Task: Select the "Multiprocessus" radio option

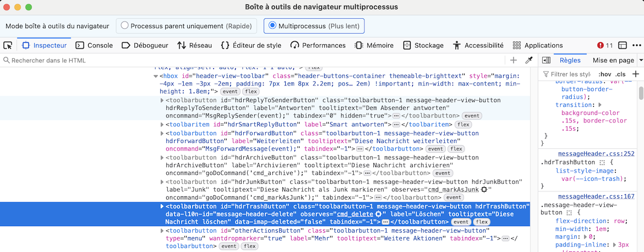Action: coord(272,25)
